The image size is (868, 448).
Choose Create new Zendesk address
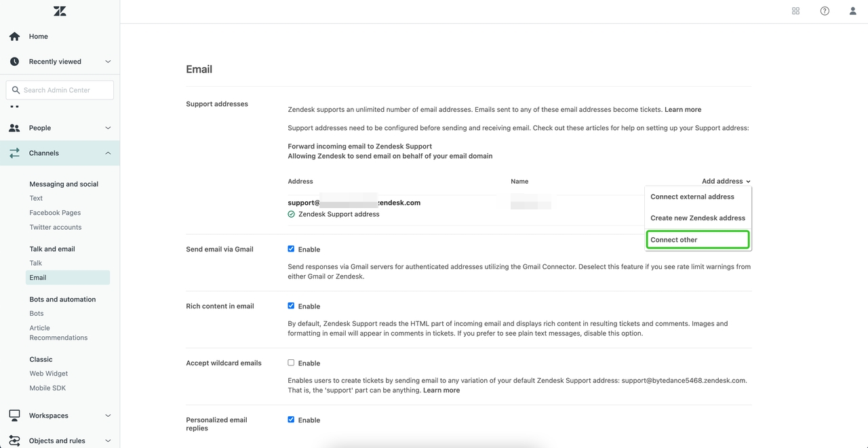point(698,218)
